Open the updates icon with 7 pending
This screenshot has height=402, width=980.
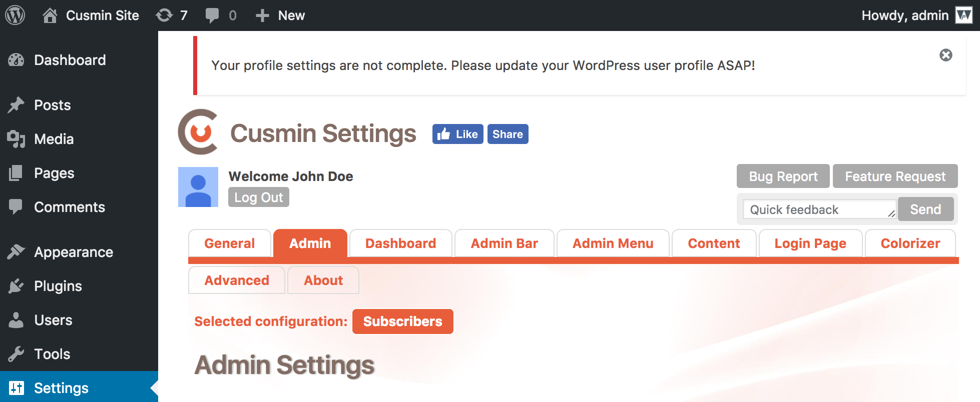tap(164, 15)
